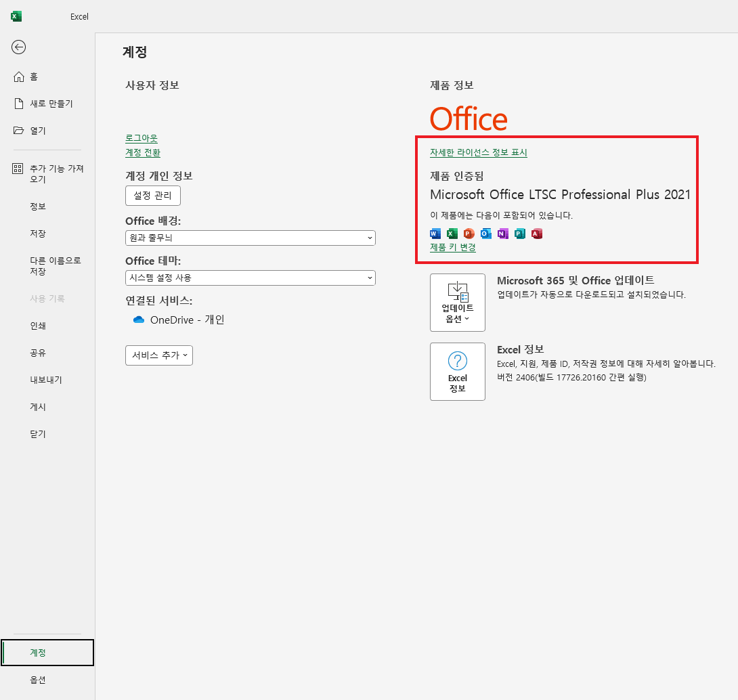Click the Microsoft Office LTSC Professional Plus 2021 text
Viewport: 738px width, 700px height.
point(560,194)
